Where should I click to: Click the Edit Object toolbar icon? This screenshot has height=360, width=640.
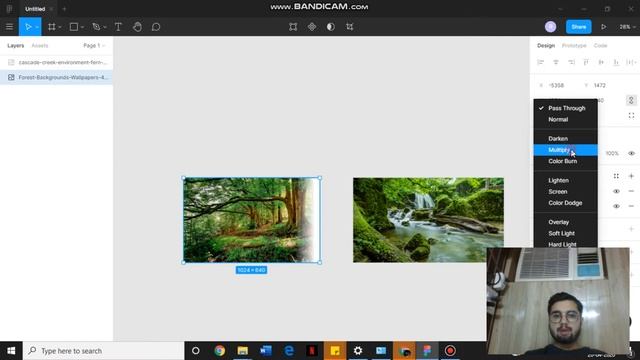pyautogui.click(x=293, y=27)
